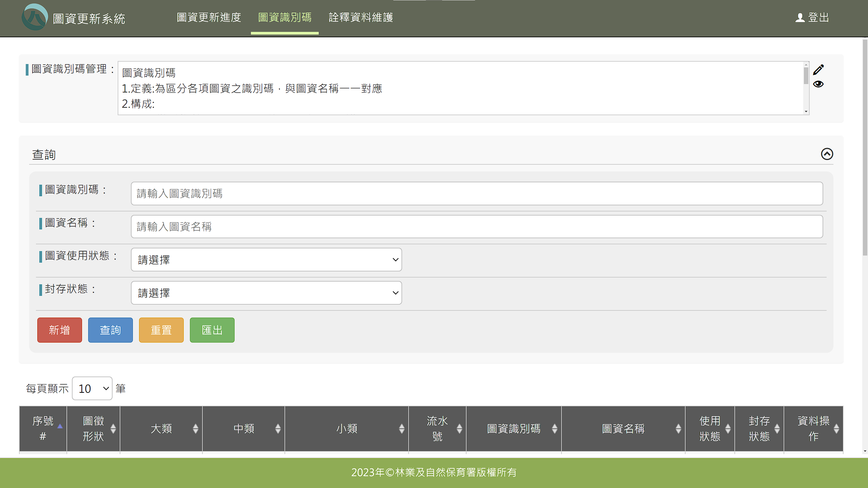Sort by 封存狀態 column toggle
868x488 pixels.
click(777, 428)
